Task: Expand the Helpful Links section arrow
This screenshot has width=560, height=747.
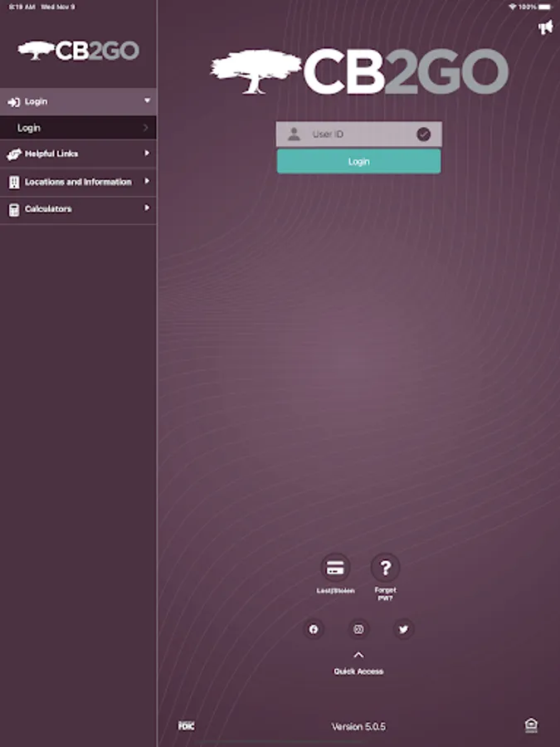Action: coord(147,153)
